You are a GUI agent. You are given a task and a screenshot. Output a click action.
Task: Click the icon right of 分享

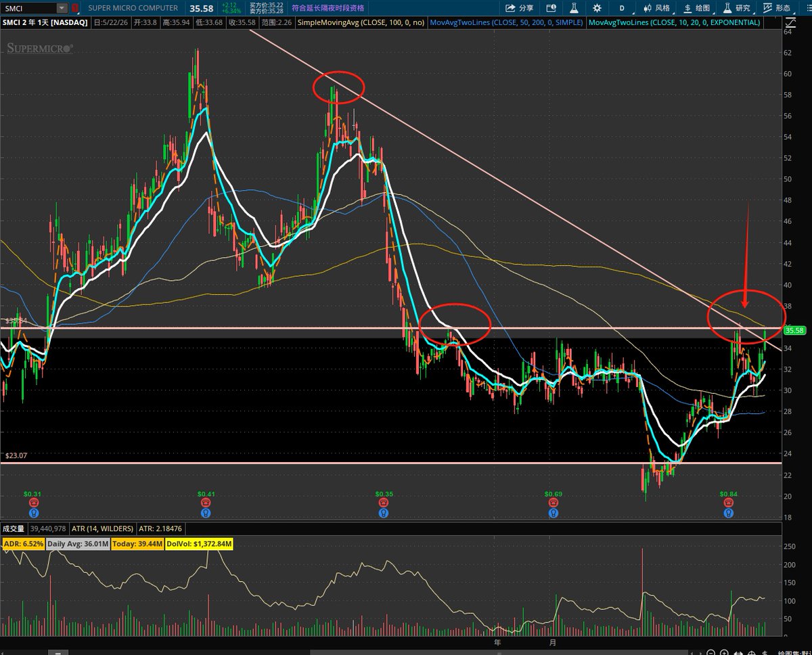click(551, 8)
